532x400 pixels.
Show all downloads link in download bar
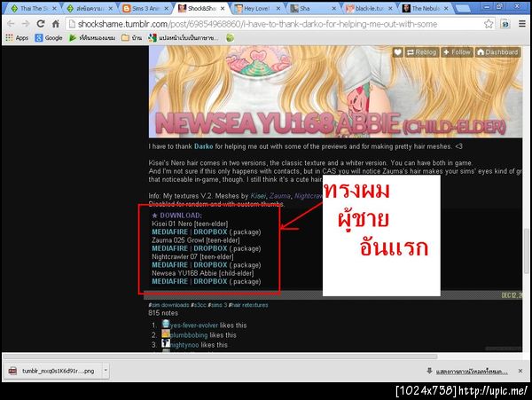tap(472, 372)
